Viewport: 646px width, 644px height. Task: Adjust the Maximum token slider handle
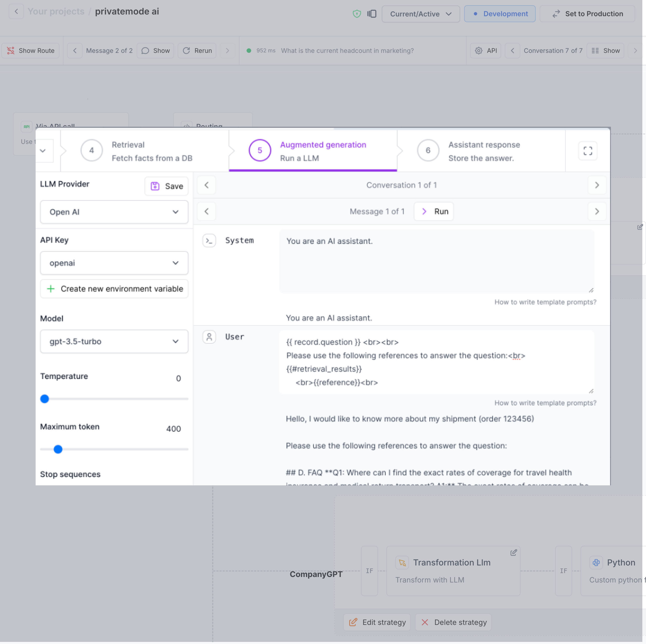pyautogui.click(x=58, y=449)
